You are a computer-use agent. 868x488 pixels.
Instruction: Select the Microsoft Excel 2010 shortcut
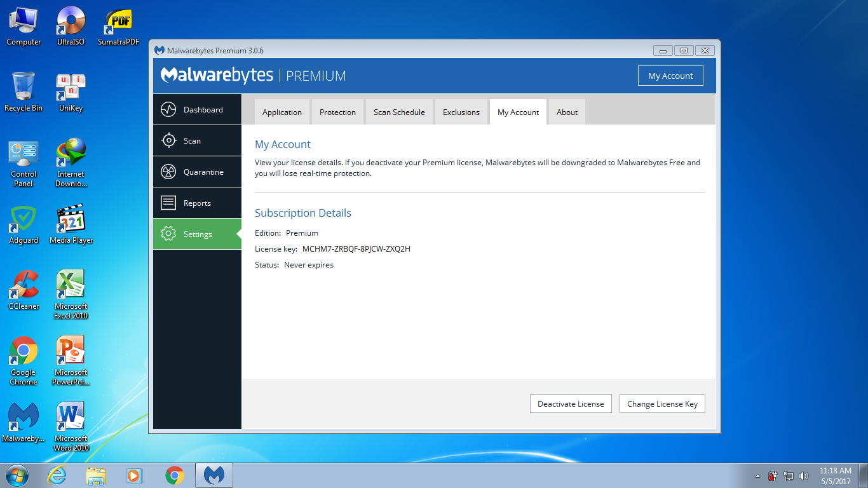pos(71,295)
